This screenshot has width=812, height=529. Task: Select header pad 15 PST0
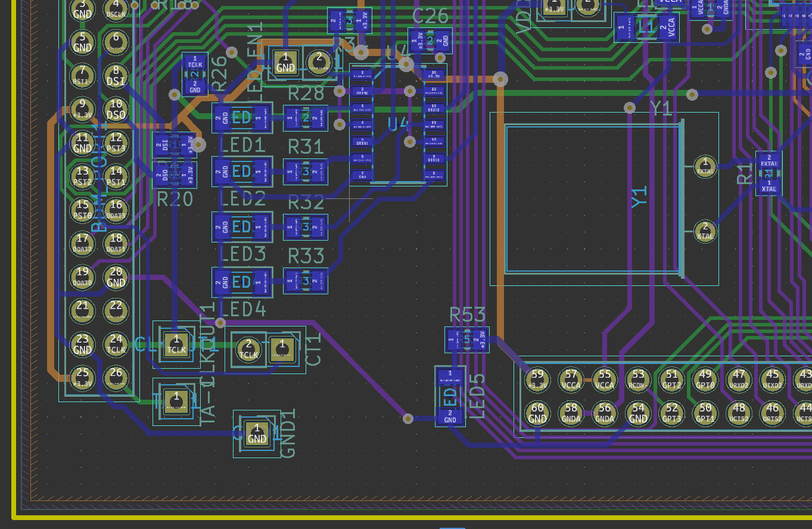point(82,210)
